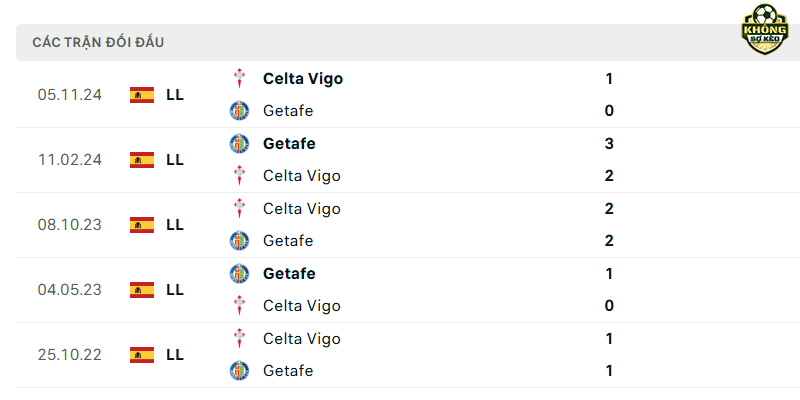Click Celta Vigo crest in 04.05.23 match

[239, 306]
